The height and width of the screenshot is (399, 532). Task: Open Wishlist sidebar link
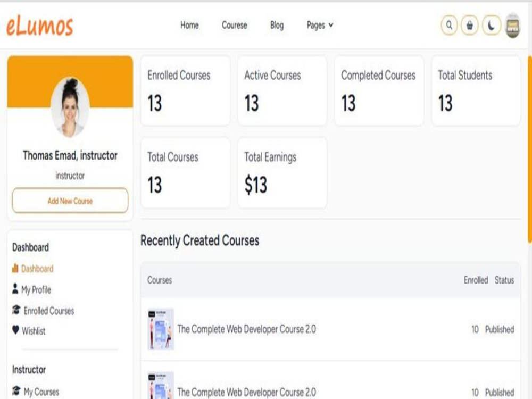pyautogui.click(x=33, y=331)
